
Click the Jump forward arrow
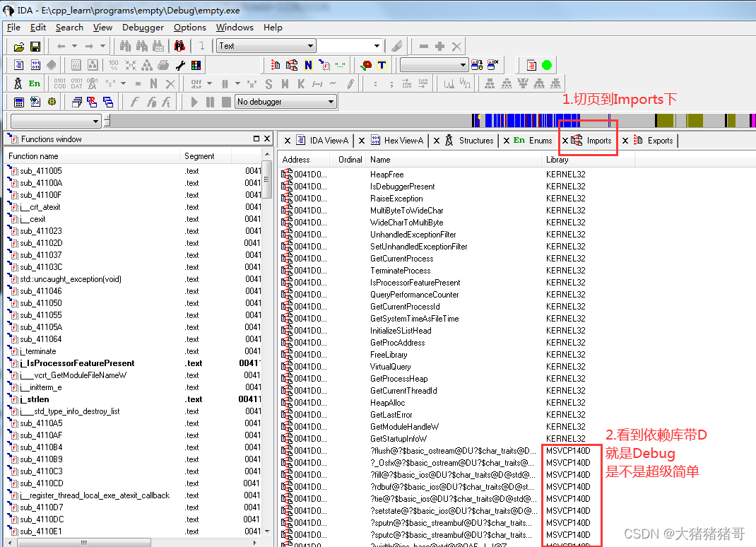(89, 47)
